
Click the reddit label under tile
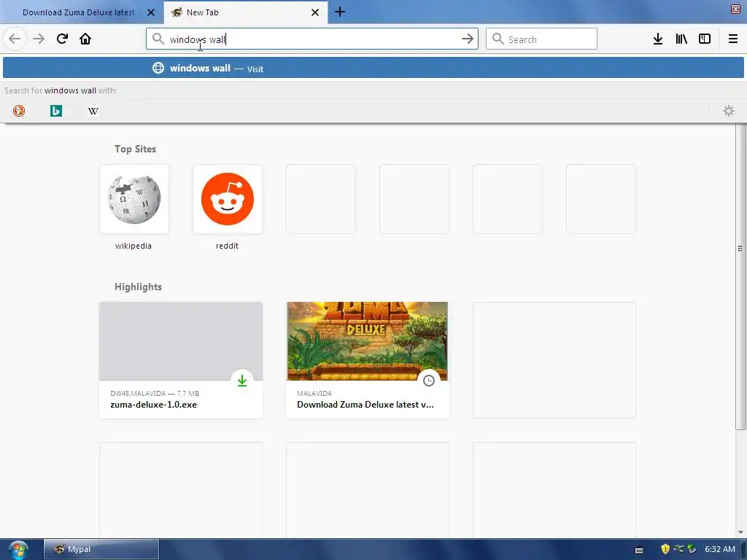point(228,246)
